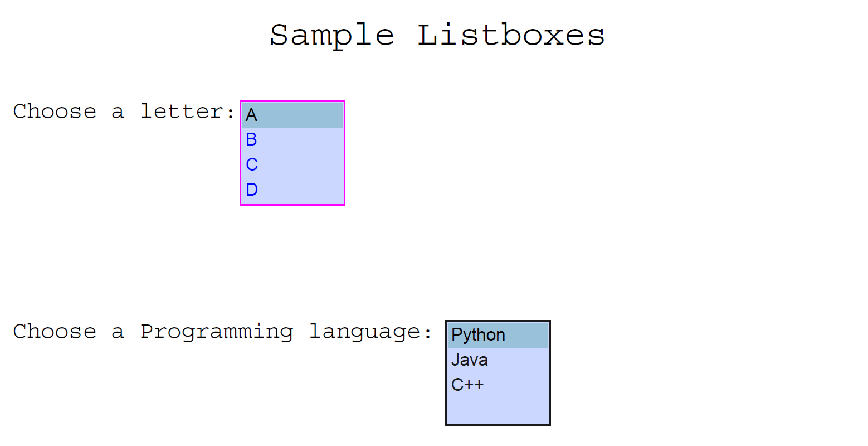Click the pink-bordered letter listbox
The width and height of the screenshot is (868, 446).
point(292,152)
